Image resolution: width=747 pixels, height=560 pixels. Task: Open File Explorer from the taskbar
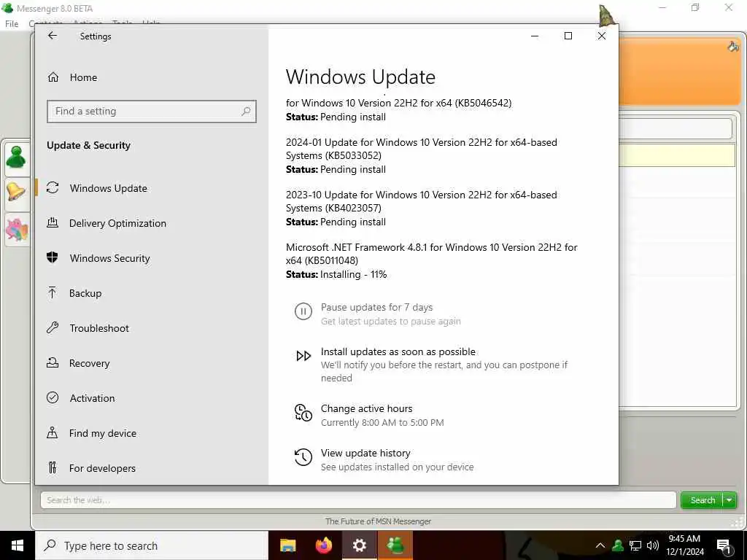point(287,545)
